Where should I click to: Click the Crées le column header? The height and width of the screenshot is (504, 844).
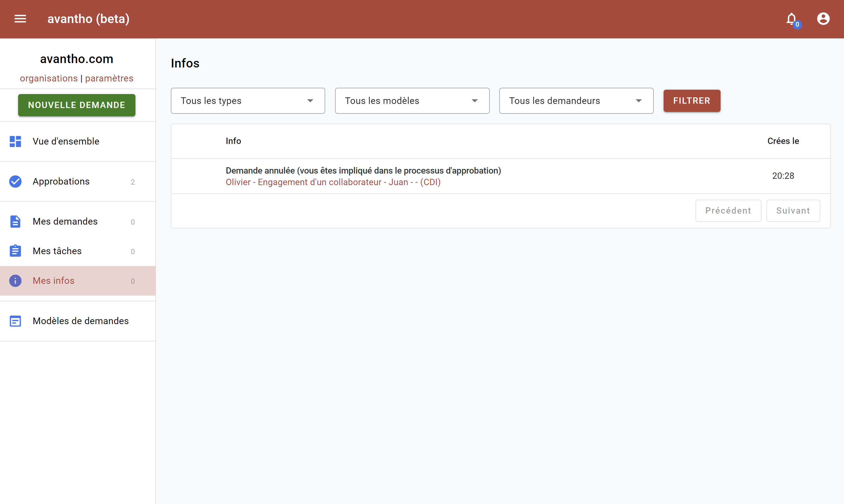783,141
